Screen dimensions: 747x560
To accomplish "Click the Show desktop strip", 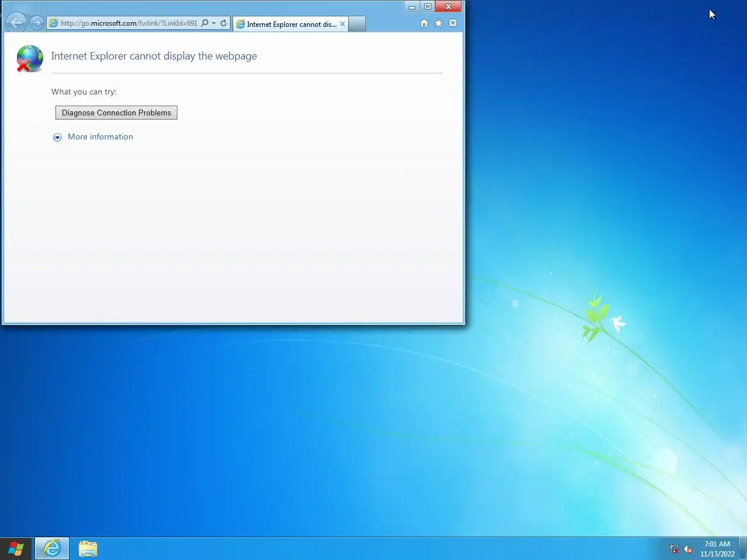I will click(743, 548).
